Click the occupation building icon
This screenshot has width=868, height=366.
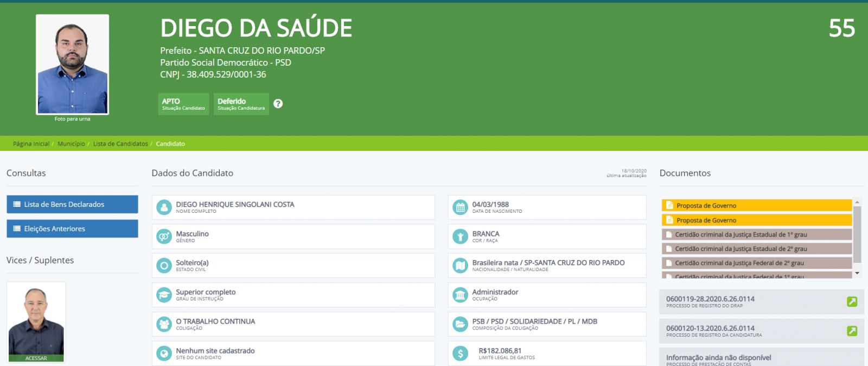click(460, 295)
